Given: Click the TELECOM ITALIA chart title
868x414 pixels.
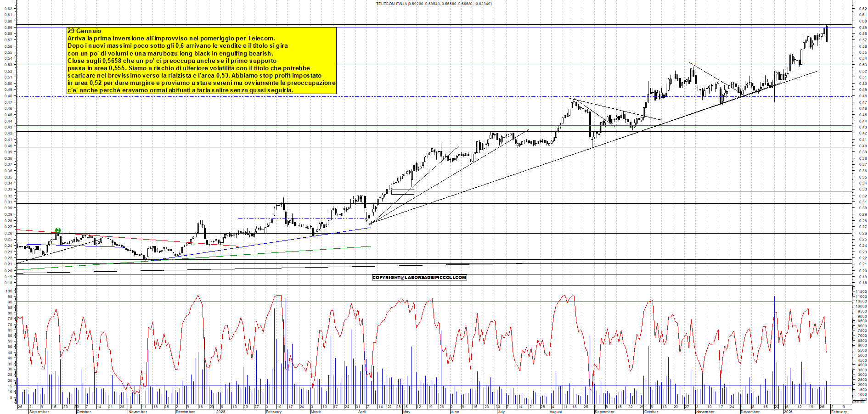Looking at the screenshot, I should click(x=433, y=4).
